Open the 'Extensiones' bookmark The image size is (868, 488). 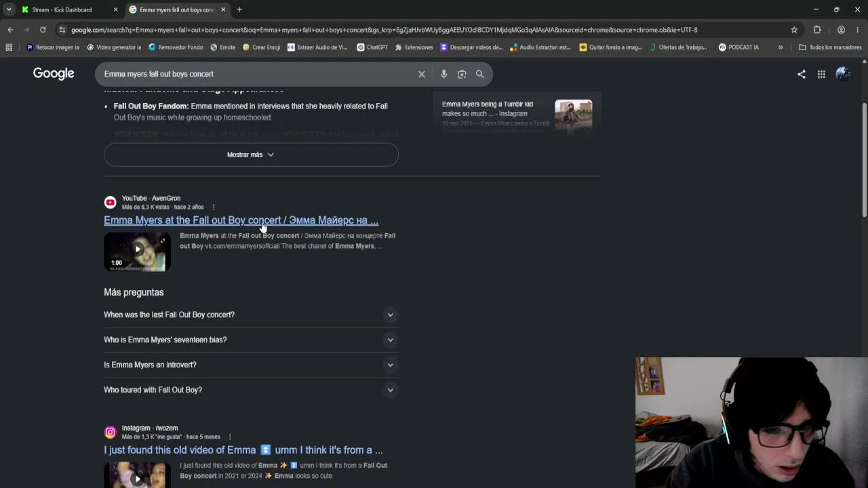click(414, 47)
